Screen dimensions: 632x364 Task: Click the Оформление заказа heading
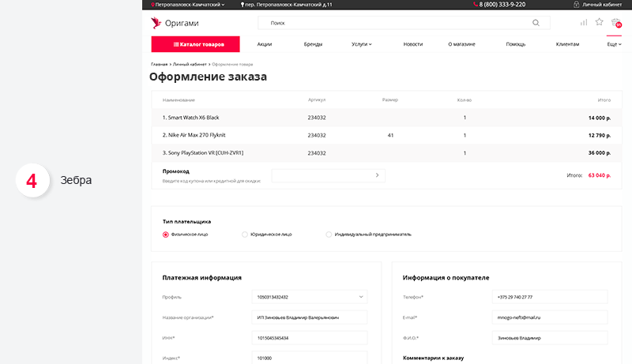(x=208, y=77)
